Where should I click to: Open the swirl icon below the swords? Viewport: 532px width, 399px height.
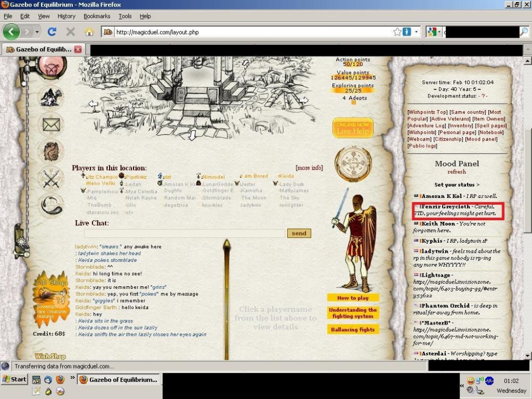pos(52,205)
